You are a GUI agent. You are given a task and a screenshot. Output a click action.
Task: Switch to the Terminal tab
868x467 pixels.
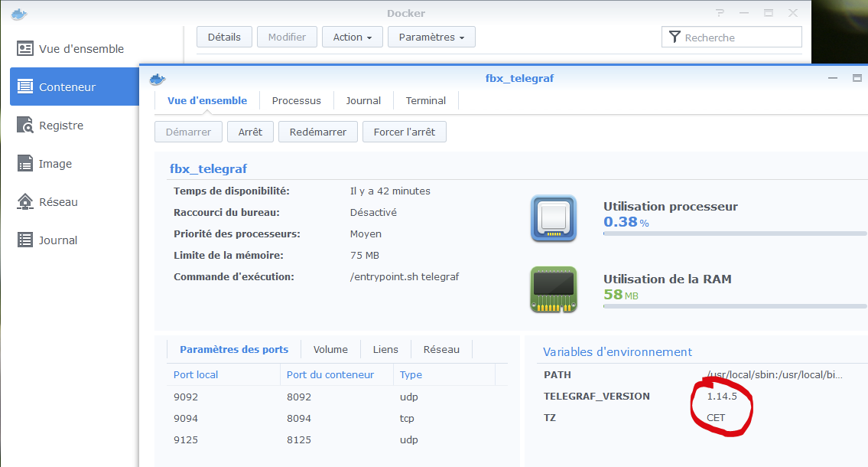[425, 100]
